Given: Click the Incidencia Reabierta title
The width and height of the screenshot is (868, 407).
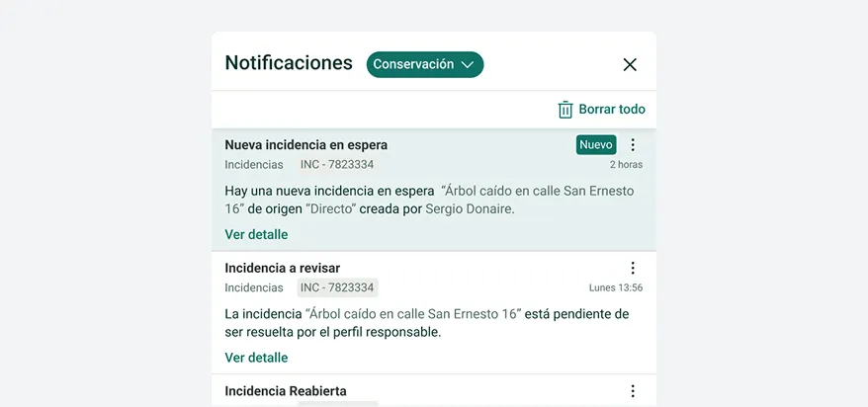Looking at the screenshot, I should pos(286,391).
